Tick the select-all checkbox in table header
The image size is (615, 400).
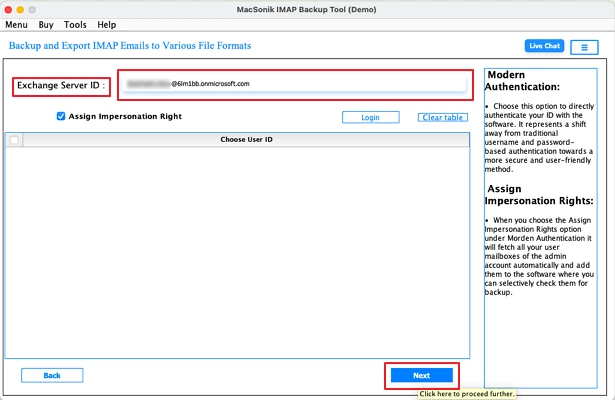(x=14, y=140)
